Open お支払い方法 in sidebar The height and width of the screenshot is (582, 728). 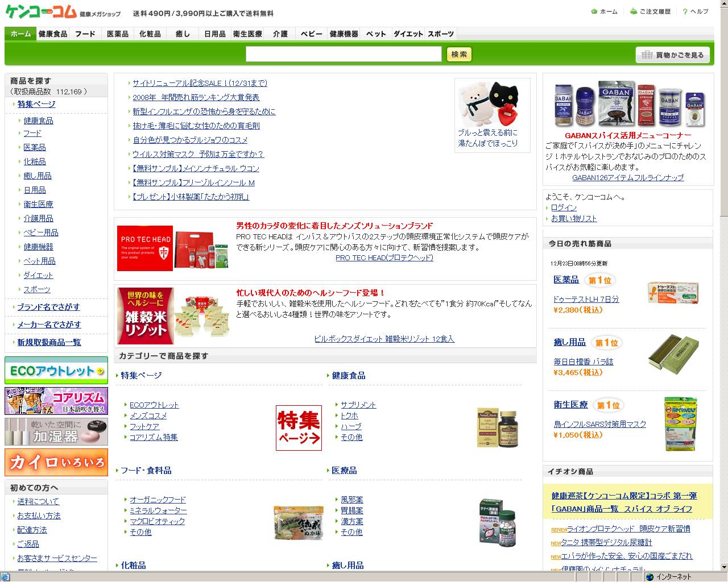(x=39, y=516)
